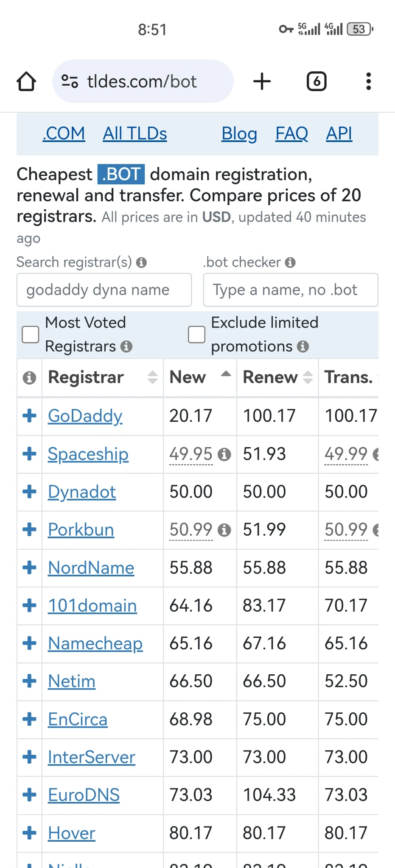This screenshot has height=868, width=395.
Task: Tap info icon beside Search registrar(s)
Action: point(141,263)
